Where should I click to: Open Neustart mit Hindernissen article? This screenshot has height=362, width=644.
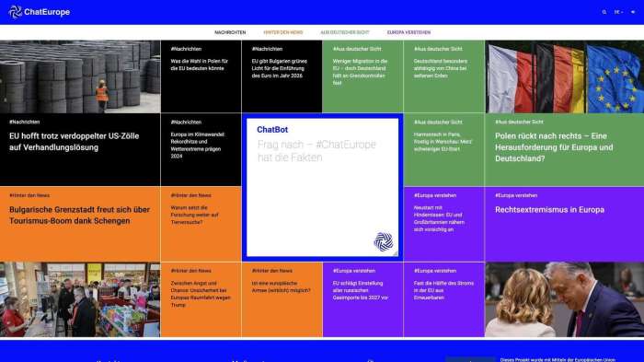[x=439, y=218]
